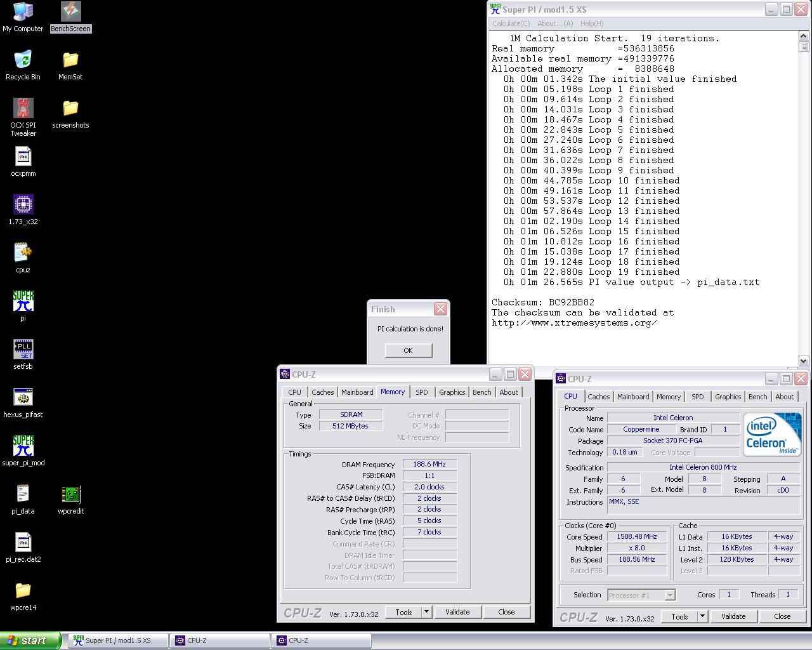
Task: Launch OCX SPI Tweaker icon
Action: [23, 117]
